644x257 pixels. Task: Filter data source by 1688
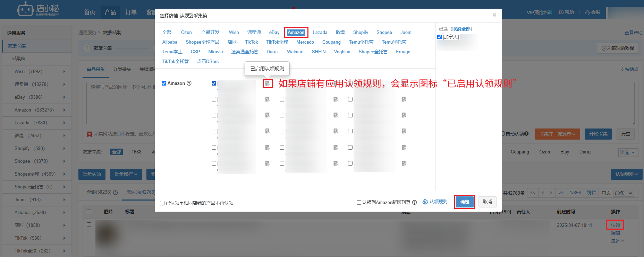(x=136, y=152)
